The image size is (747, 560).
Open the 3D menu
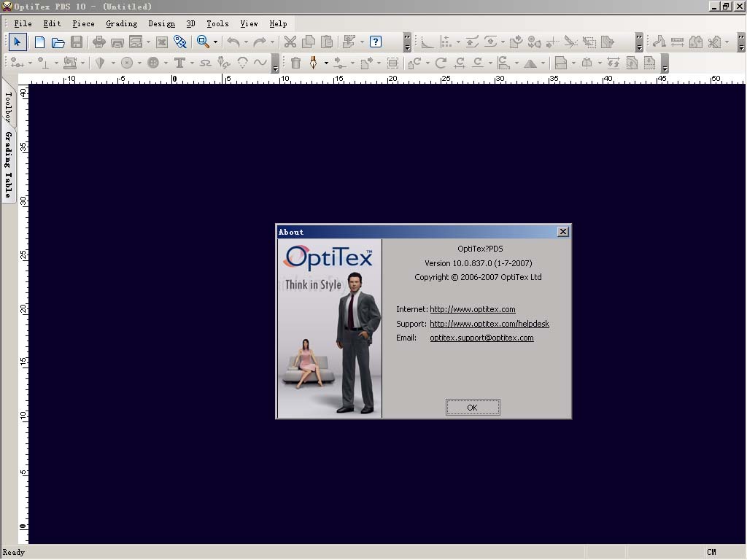(190, 23)
